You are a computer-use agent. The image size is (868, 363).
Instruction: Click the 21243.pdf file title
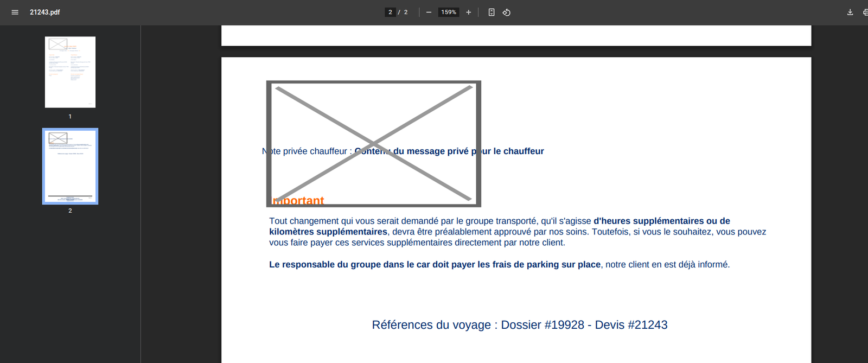(x=44, y=12)
